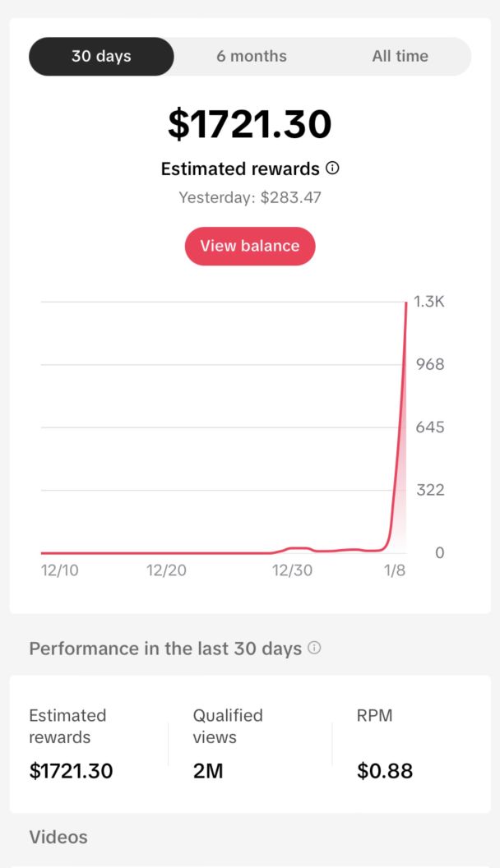
Task: Click the 1.3K y-axis label
Action: (x=428, y=302)
